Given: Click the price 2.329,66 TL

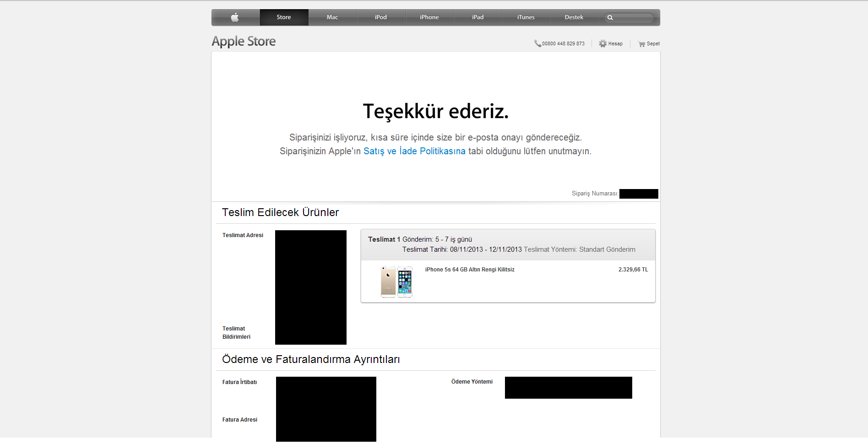Looking at the screenshot, I should [x=633, y=270].
